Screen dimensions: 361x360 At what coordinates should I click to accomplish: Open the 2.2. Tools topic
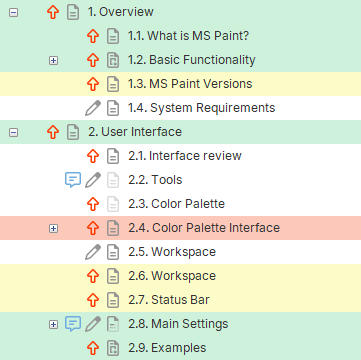(x=155, y=180)
